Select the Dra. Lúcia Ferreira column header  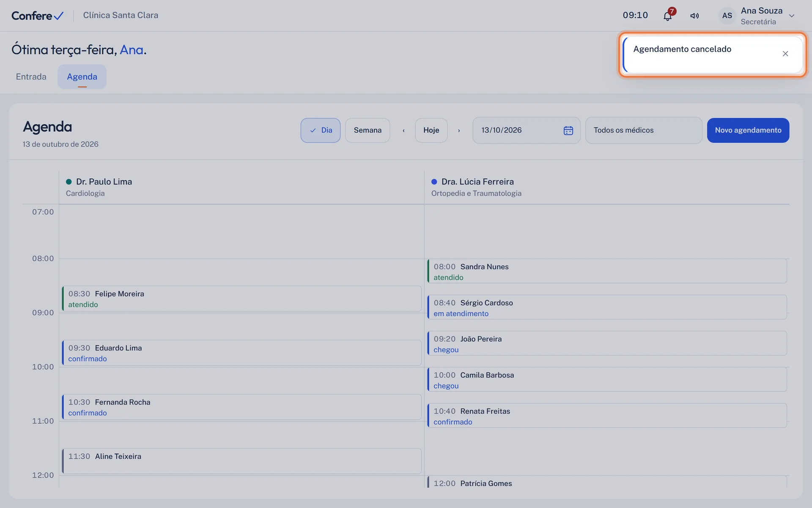pos(607,187)
